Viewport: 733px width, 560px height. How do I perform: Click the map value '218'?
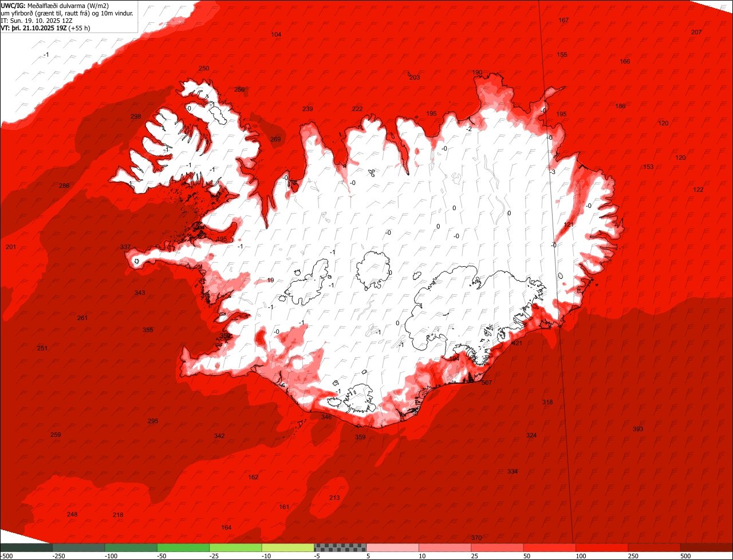coord(118,515)
